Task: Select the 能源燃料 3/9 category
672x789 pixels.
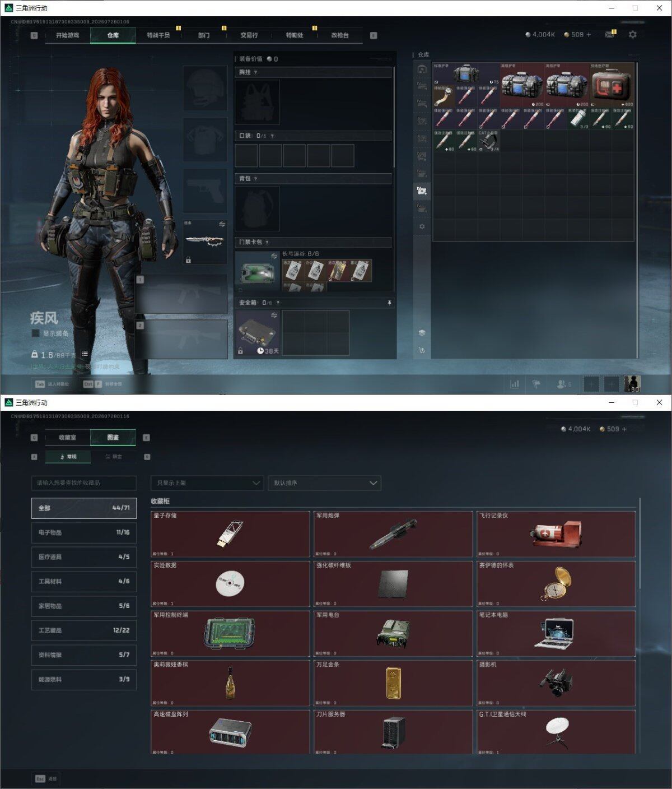Action: (x=84, y=679)
